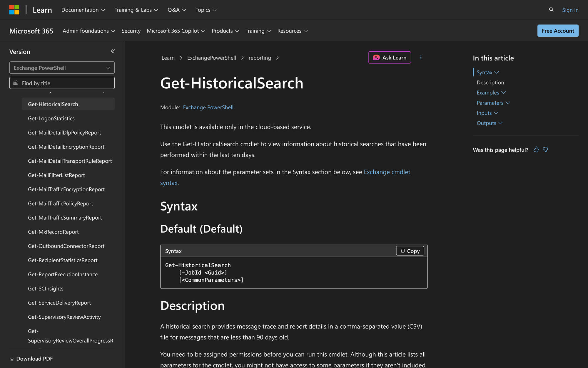Image resolution: width=588 pixels, height=368 pixels.
Task: Click ExchangePowerShell in the breadcrumb
Action: 211,58
